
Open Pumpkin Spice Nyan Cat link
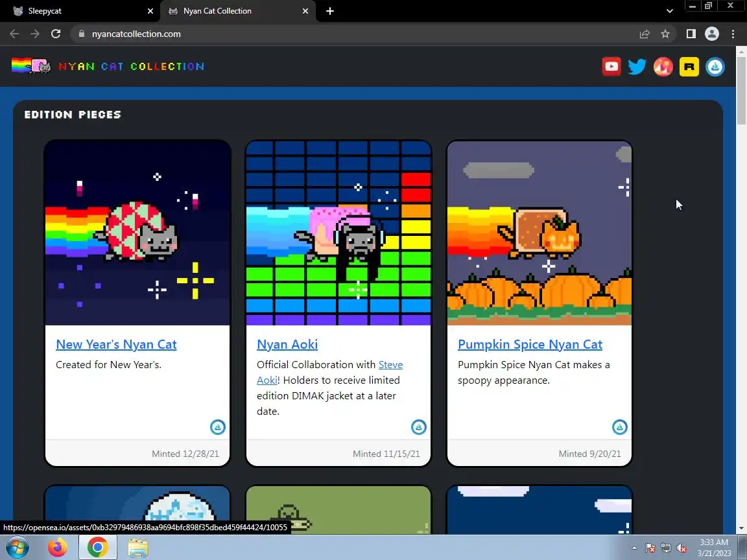(x=530, y=344)
